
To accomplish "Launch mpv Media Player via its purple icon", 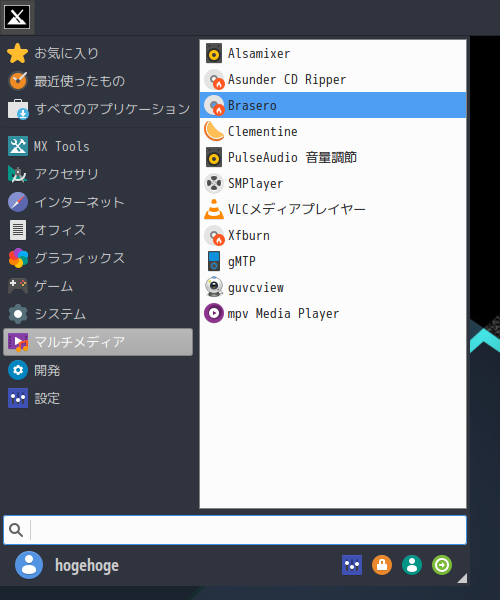I will [214, 313].
